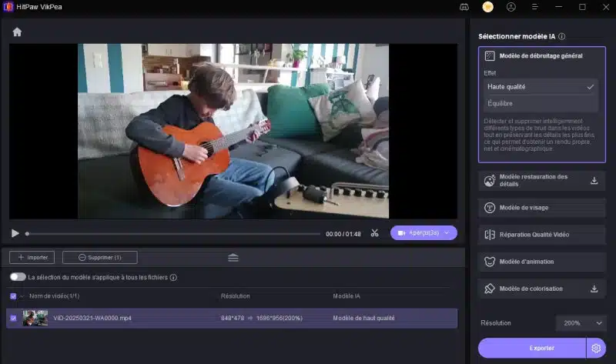Screen dimensions: 616x364
Task: Click the Importer button
Action: coord(32,258)
